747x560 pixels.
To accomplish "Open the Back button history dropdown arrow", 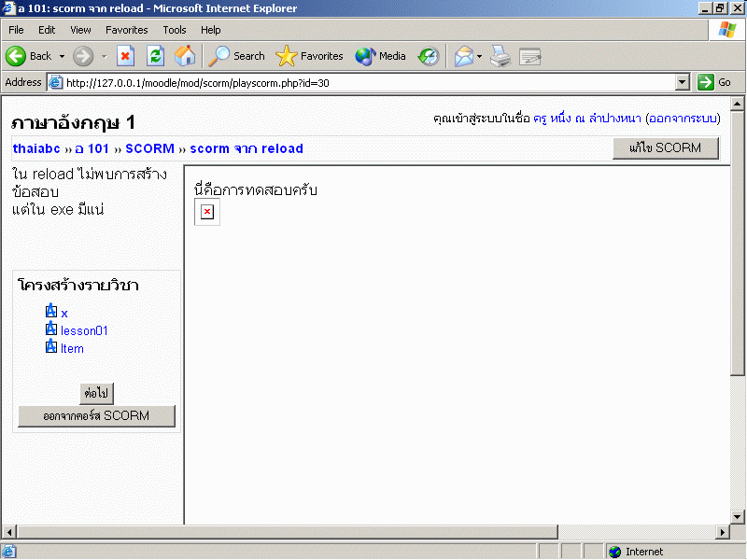I will pos(63,56).
